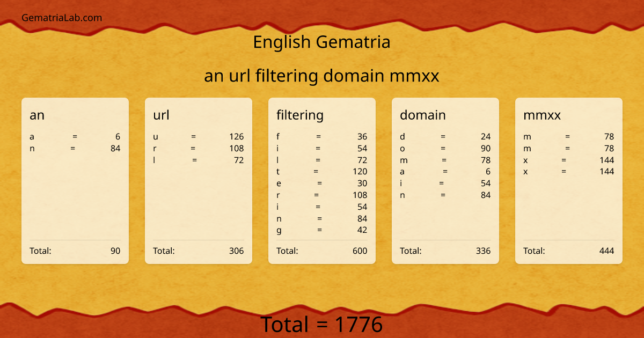This screenshot has width=644, height=338.
Task: Click letter 'u' in the 'url' card
Action: coord(156,137)
